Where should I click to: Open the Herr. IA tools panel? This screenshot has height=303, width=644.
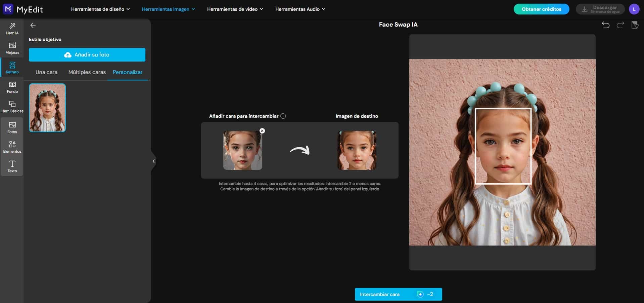[x=12, y=29]
